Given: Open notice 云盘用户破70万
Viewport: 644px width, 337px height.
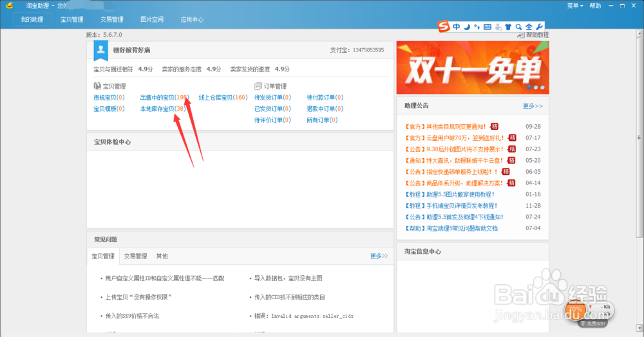Looking at the screenshot, I should (454, 138).
